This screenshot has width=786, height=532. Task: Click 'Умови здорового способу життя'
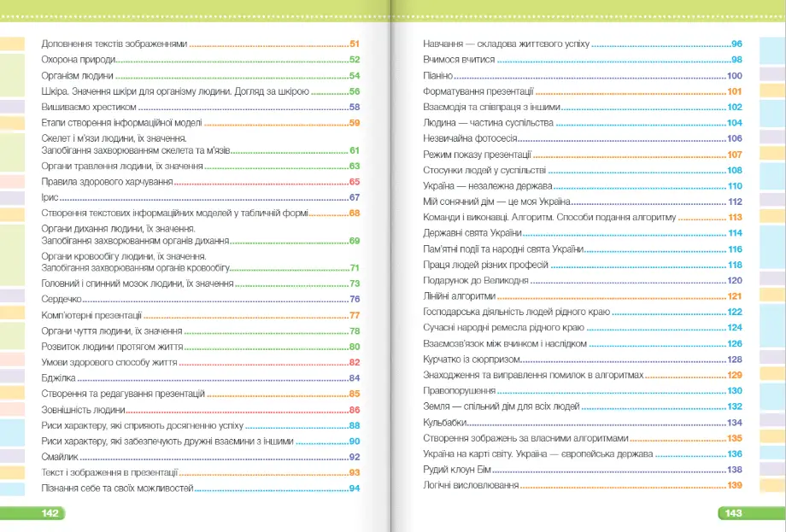[x=109, y=362]
